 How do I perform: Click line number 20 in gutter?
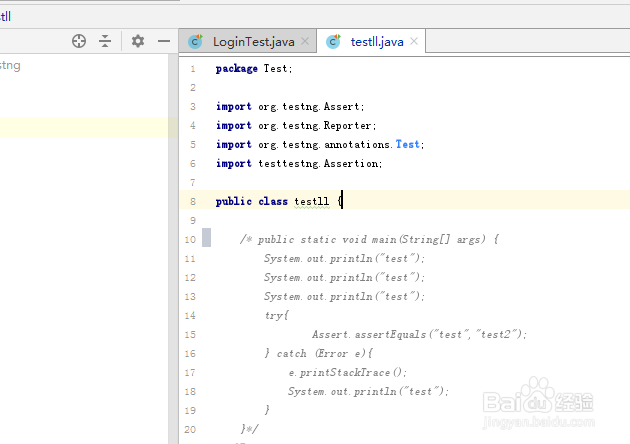[190, 430]
